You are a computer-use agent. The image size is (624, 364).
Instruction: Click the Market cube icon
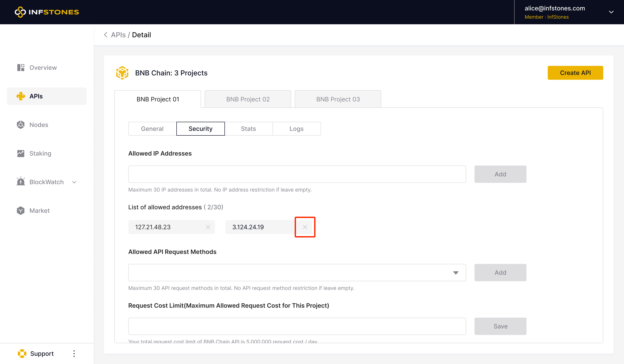pyautogui.click(x=21, y=210)
